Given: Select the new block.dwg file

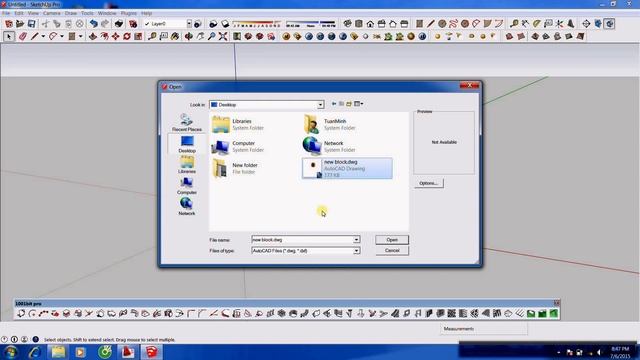Looking at the screenshot, I should click(x=347, y=168).
